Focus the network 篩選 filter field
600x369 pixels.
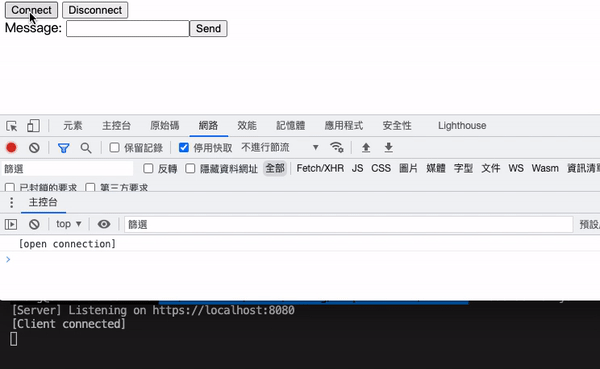tap(68, 169)
